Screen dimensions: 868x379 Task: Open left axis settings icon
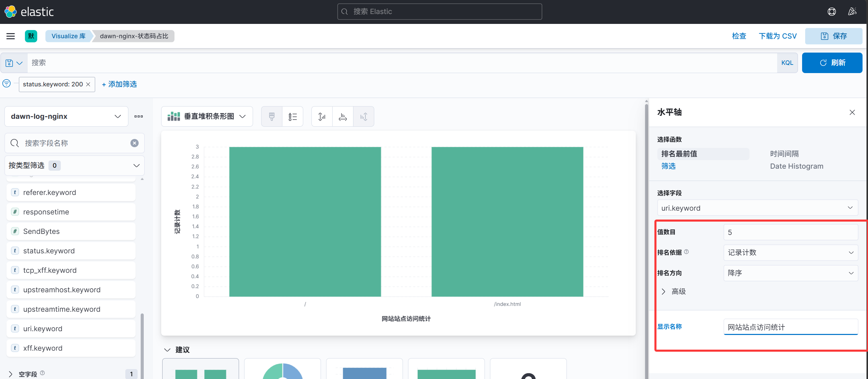coord(322,116)
